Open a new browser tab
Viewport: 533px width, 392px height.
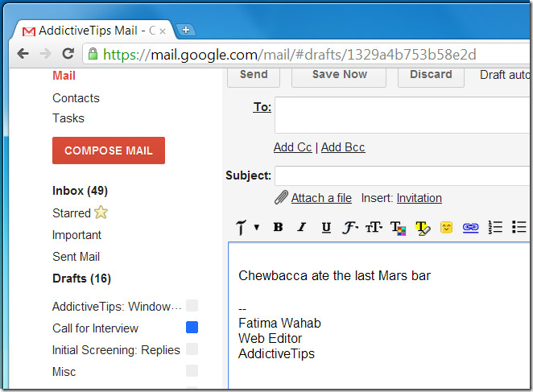(x=186, y=30)
